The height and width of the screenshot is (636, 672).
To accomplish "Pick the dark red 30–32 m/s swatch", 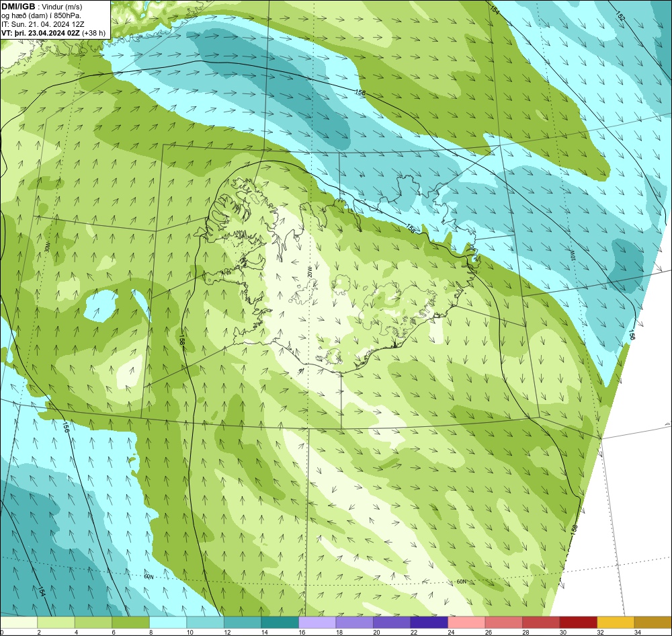I will 578,623.
